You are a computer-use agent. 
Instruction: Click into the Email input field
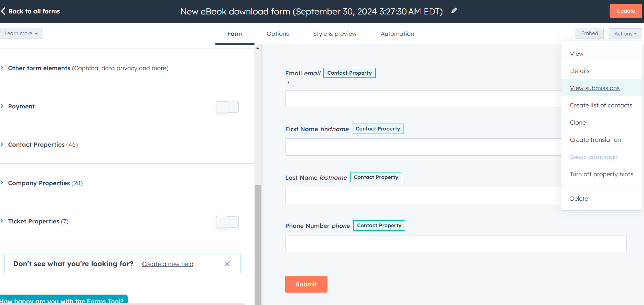423,99
